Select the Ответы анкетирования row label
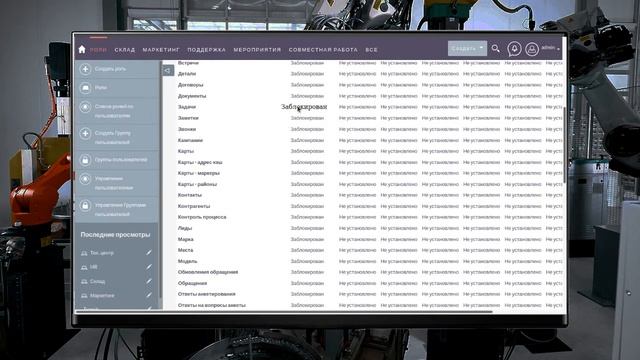Image resolution: width=640 pixels, height=360 pixels. click(207, 294)
